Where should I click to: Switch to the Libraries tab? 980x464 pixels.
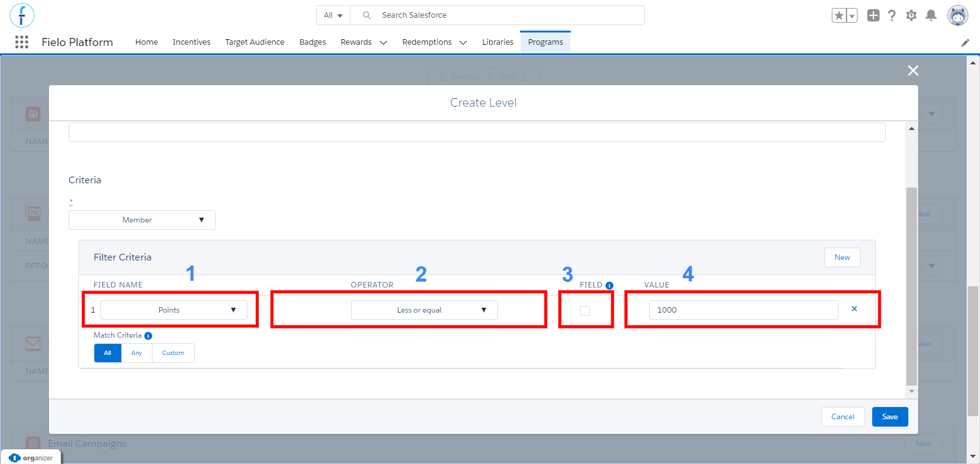point(498,42)
